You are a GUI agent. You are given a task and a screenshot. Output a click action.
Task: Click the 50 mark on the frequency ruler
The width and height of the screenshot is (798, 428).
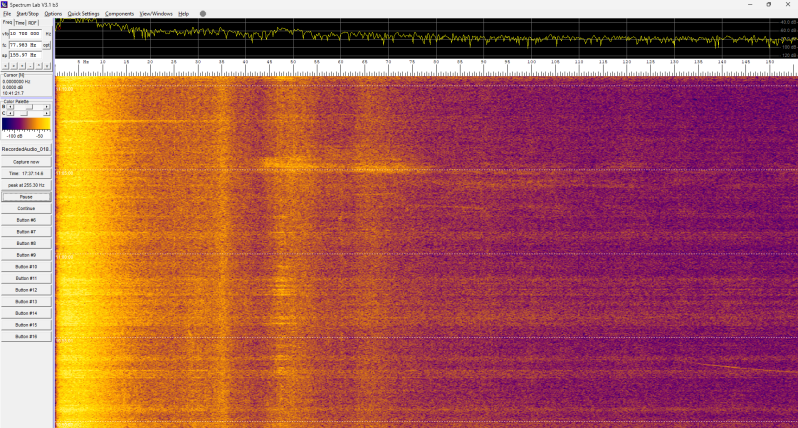point(293,62)
